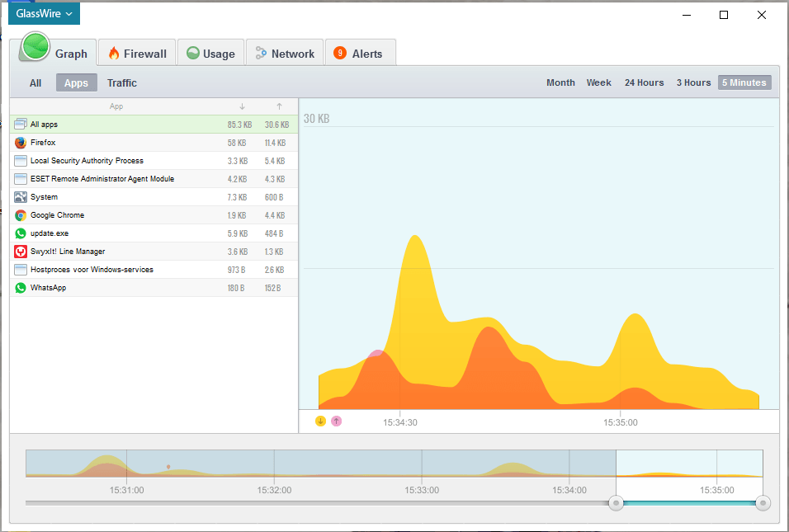Sort by download arrow column header
The height and width of the screenshot is (532, 789).
[x=242, y=106]
